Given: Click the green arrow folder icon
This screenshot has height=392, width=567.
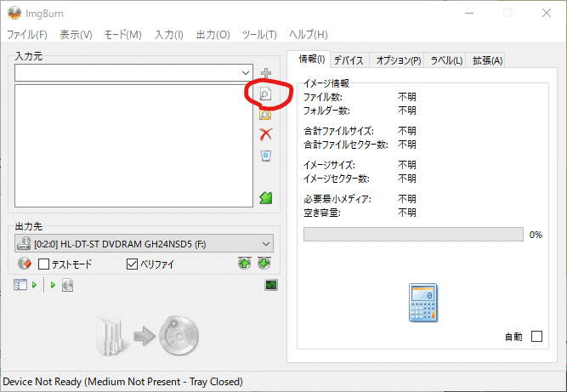Looking at the screenshot, I should tap(266, 198).
